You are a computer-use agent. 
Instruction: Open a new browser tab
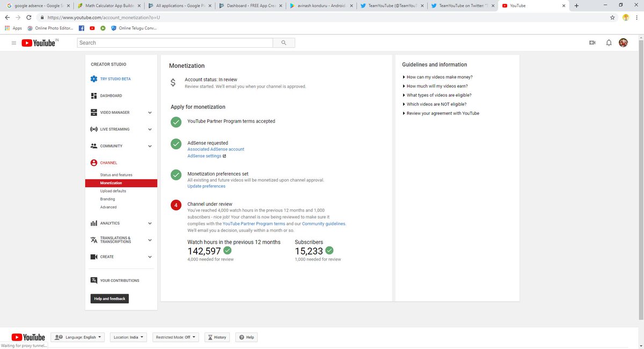coord(576,5)
